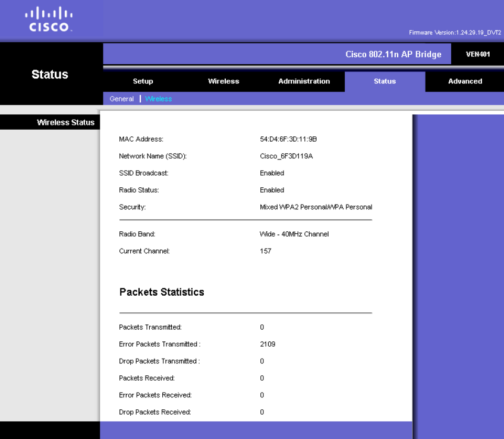The image size is (504, 439).
Task: Click the MAC Address label
Action: click(141, 139)
